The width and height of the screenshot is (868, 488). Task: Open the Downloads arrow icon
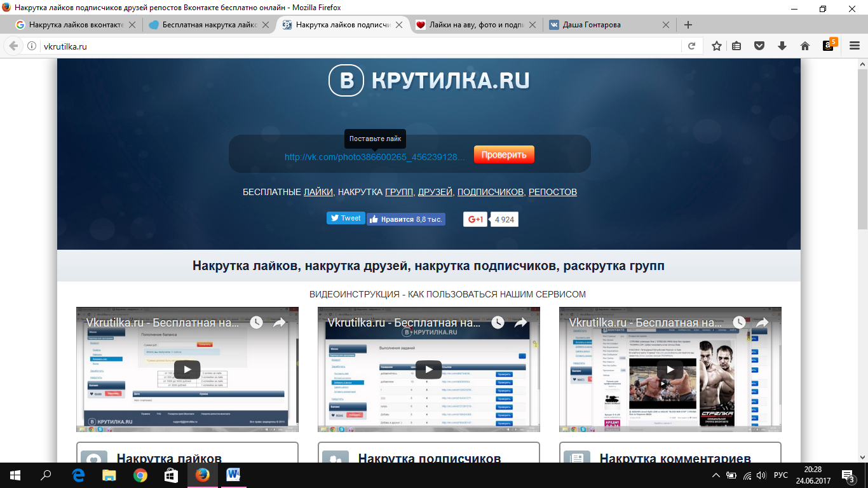click(782, 46)
